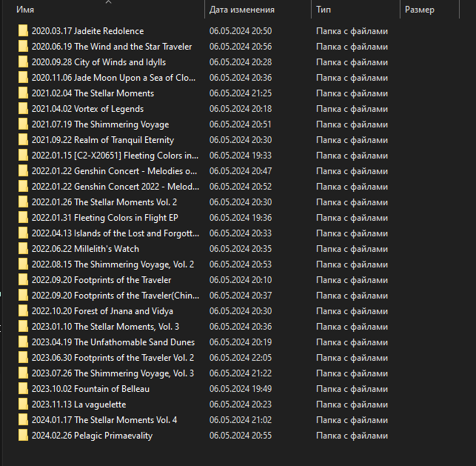The width and height of the screenshot is (476, 466).
Task: Select name '2021.04.02 Vortex of Legends'
Action: click(88, 109)
